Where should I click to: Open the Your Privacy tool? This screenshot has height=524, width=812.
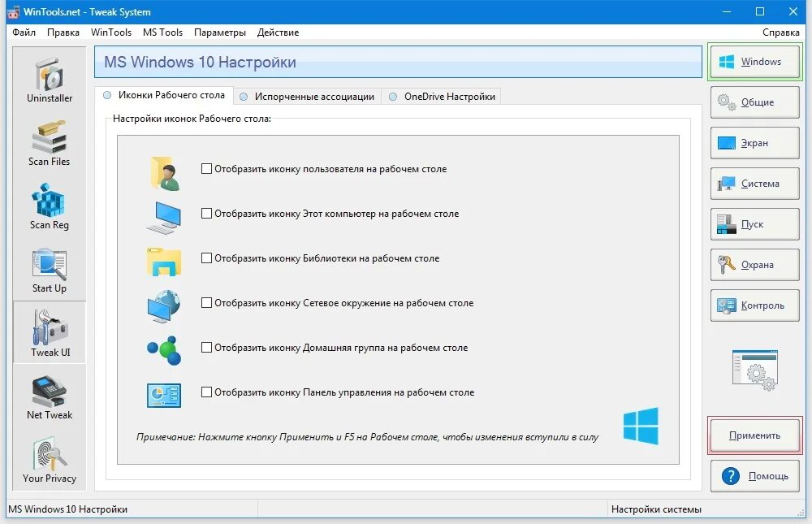[50, 461]
